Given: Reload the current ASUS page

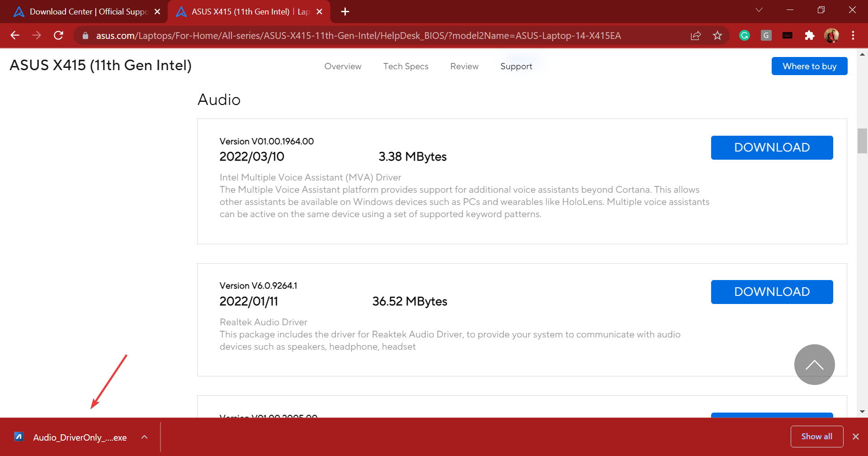Looking at the screenshot, I should [x=58, y=35].
